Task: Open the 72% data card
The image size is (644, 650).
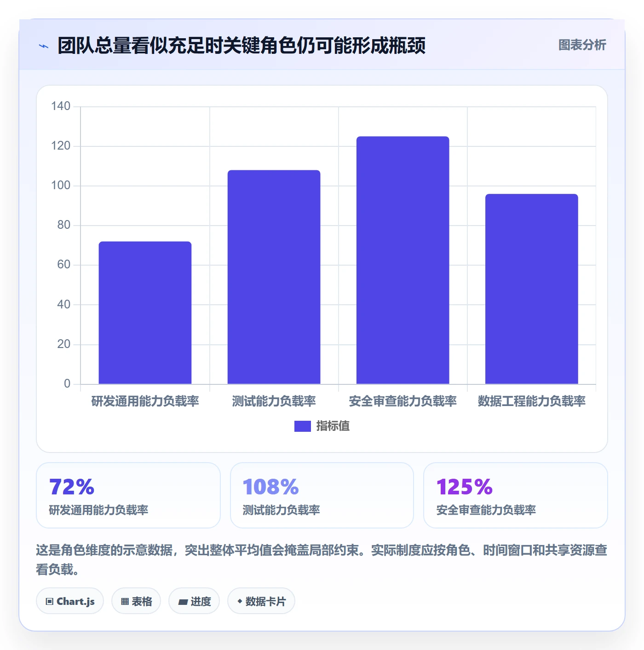Action: [128, 495]
